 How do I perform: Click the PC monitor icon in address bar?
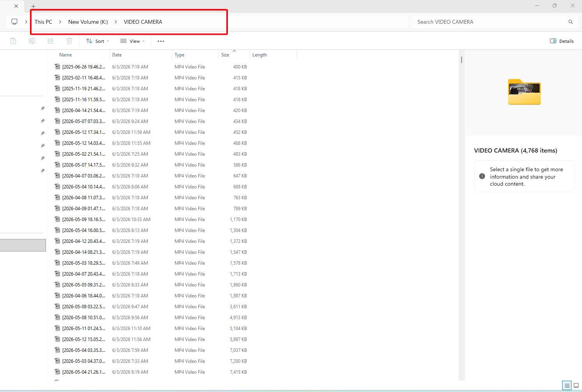tap(14, 22)
